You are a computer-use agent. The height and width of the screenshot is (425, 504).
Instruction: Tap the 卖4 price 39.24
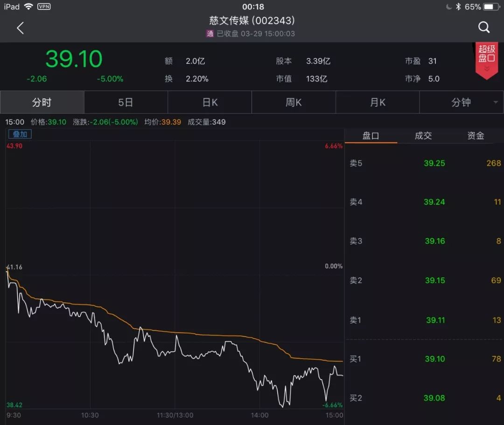pyautogui.click(x=434, y=202)
